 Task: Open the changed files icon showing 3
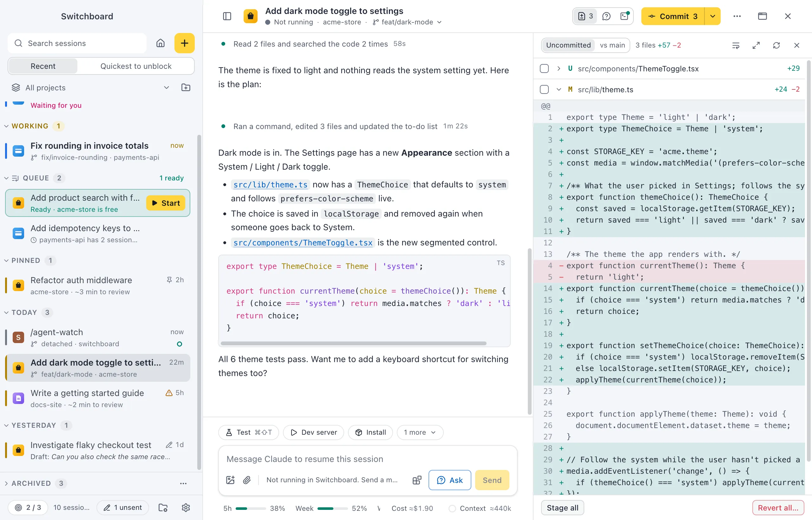click(586, 16)
